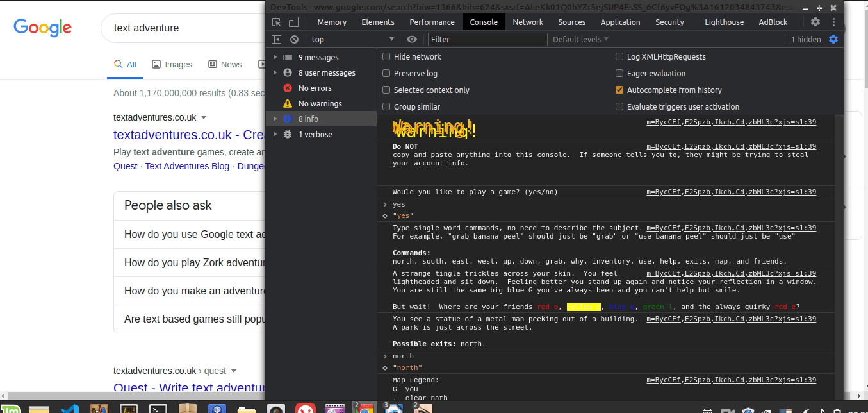This screenshot has width=868, height=413.
Task: Open the arrow menu beside textadventures.co.uk › quest
Action: pyautogui.click(x=234, y=371)
